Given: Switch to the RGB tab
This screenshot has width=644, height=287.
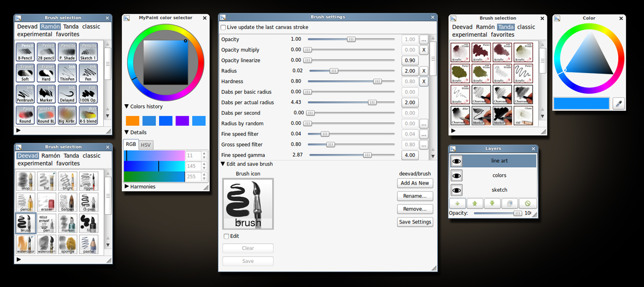Looking at the screenshot, I should [131, 145].
